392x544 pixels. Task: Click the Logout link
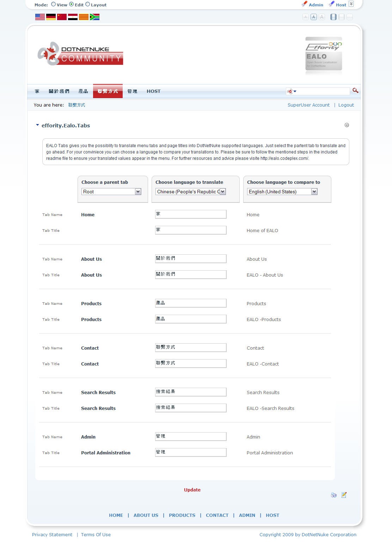click(346, 105)
